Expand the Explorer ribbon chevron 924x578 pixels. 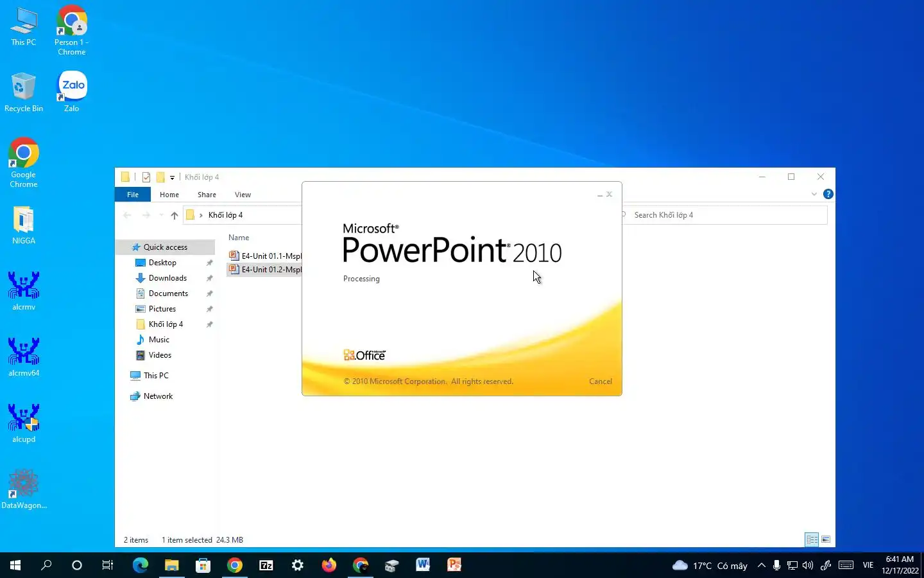click(x=814, y=194)
